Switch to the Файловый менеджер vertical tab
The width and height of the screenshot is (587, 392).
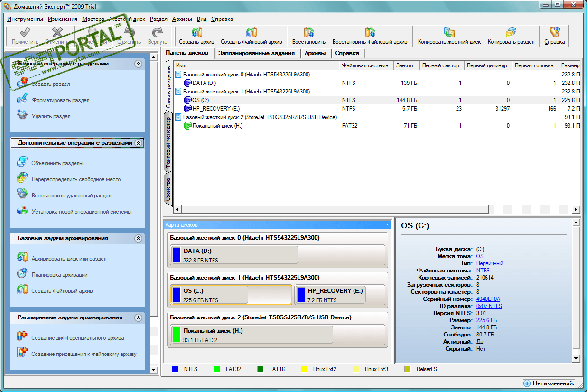(168, 142)
